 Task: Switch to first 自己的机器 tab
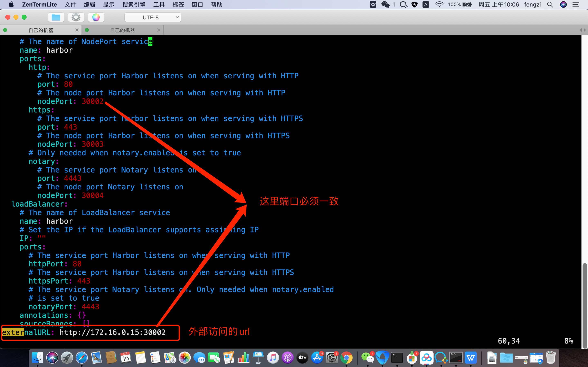tap(41, 30)
